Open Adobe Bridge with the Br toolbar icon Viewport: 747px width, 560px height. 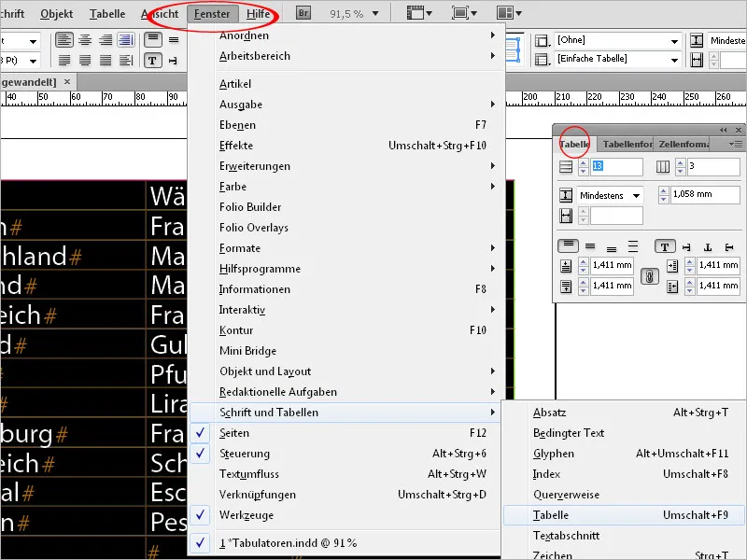click(303, 13)
